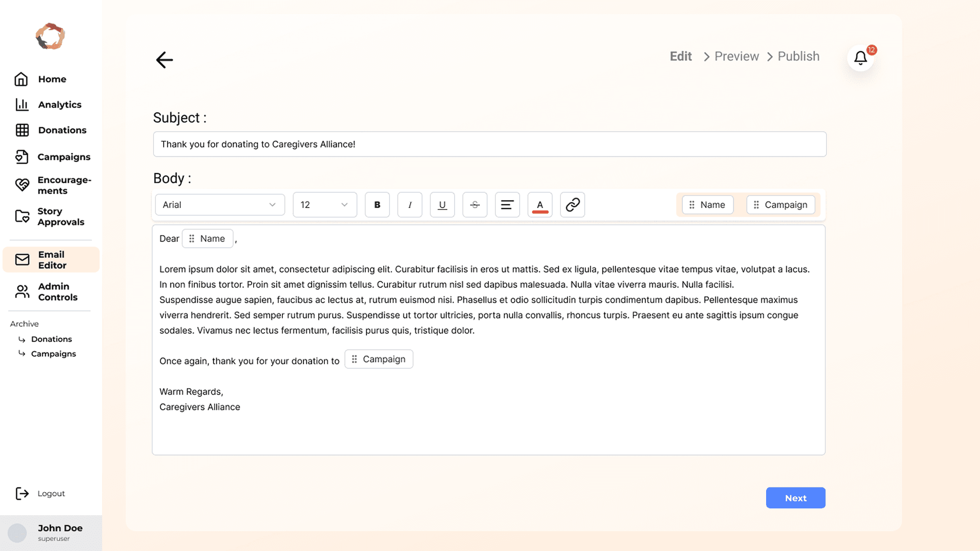Screen dimensions: 980x551
Task: Click the blue Next button
Action: coord(795,498)
